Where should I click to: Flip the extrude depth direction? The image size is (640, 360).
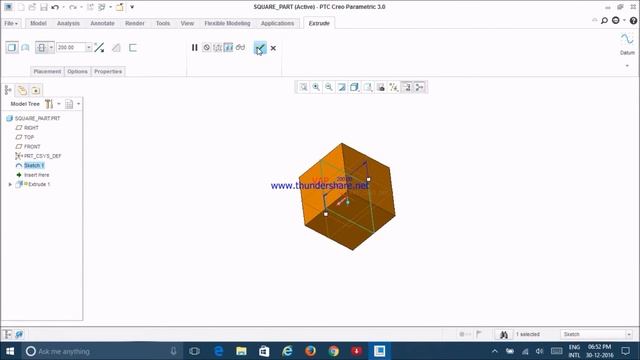pos(99,48)
